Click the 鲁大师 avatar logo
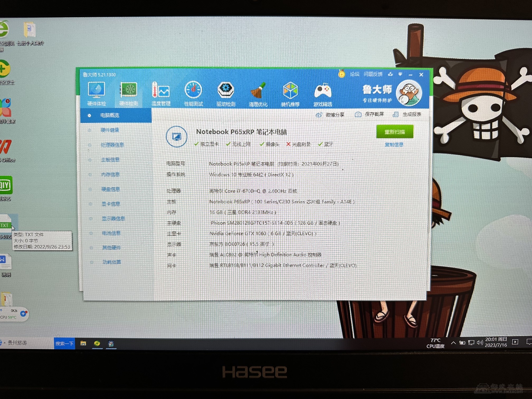 (408, 93)
